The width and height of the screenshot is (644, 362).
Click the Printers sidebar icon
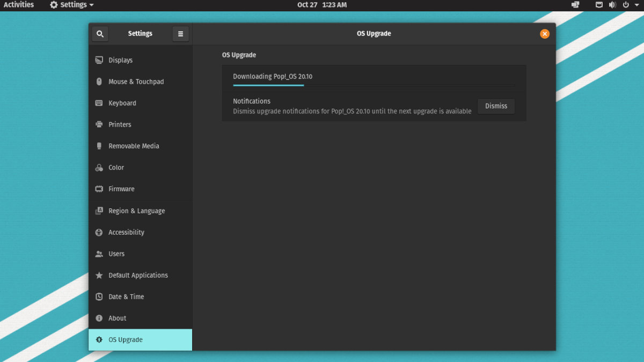[x=99, y=125]
